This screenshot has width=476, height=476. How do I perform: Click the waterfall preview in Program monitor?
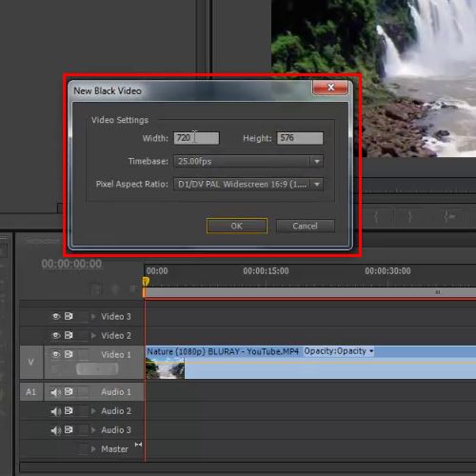coord(374,78)
